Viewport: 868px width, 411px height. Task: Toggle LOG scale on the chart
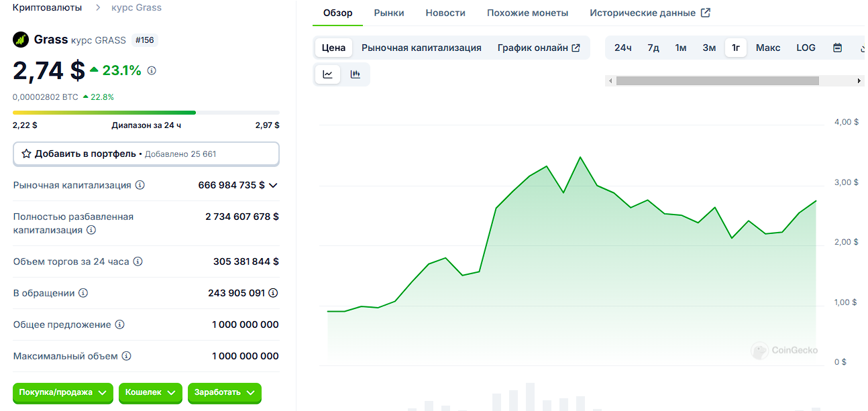806,48
